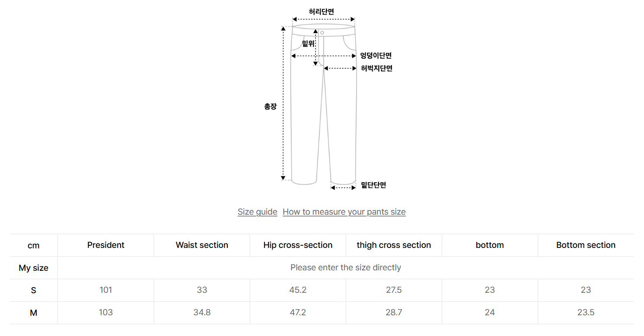Click the 총장 label beside the pants

(271, 107)
